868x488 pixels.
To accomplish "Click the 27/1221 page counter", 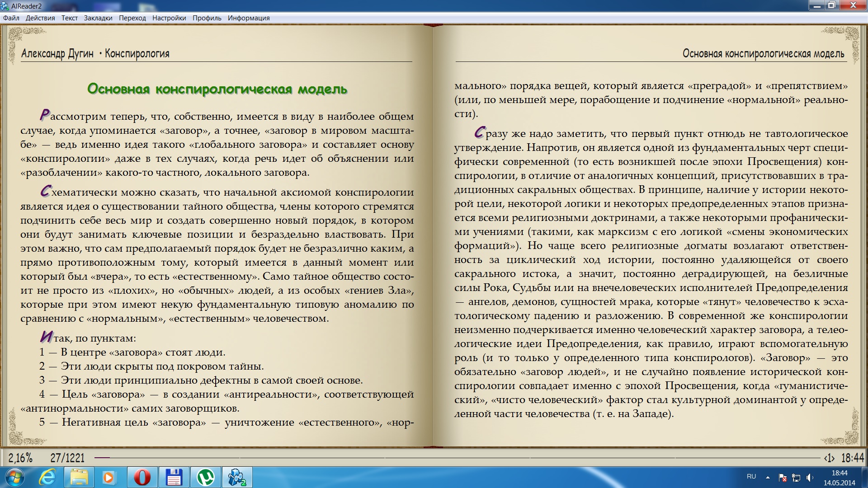I will [67, 458].
